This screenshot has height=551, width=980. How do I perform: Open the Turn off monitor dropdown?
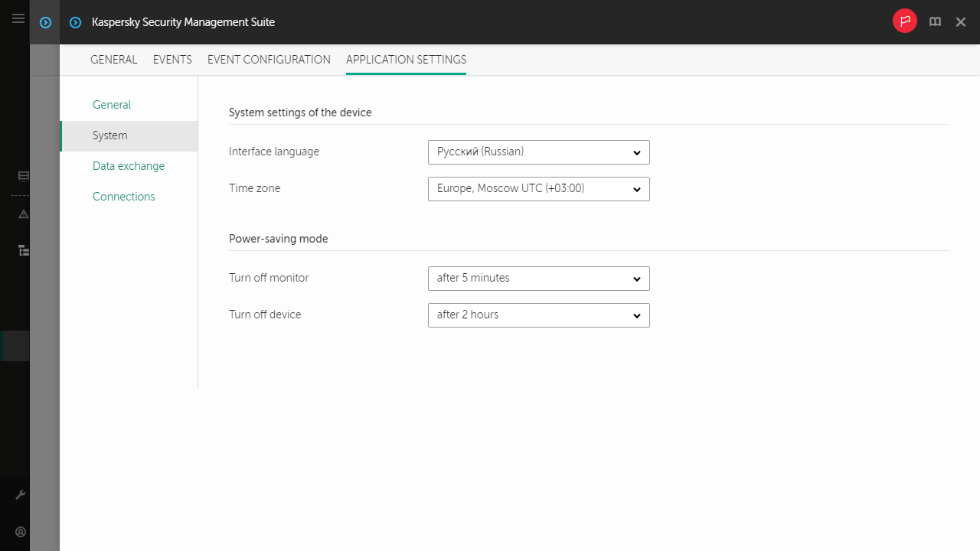coord(538,278)
